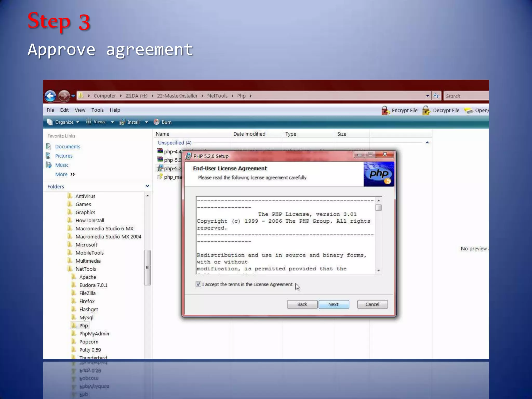Click the folder tree scrollbar thumb
Screen dimensions: 532x399
(x=147, y=268)
